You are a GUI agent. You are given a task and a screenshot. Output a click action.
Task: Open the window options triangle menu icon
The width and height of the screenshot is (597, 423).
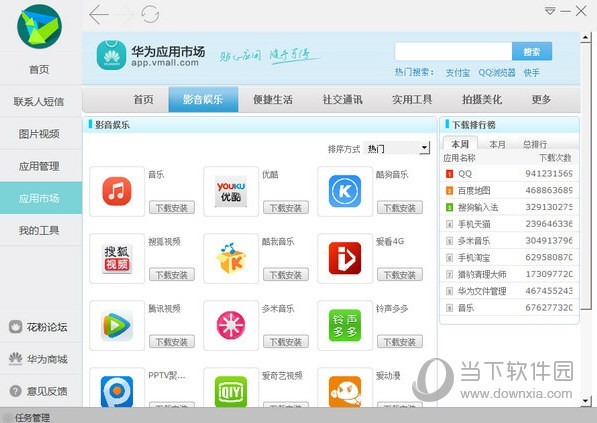(x=550, y=11)
